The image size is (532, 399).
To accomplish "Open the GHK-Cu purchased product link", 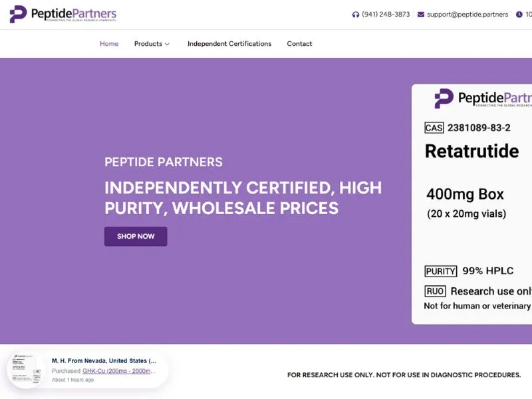I will click(119, 371).
